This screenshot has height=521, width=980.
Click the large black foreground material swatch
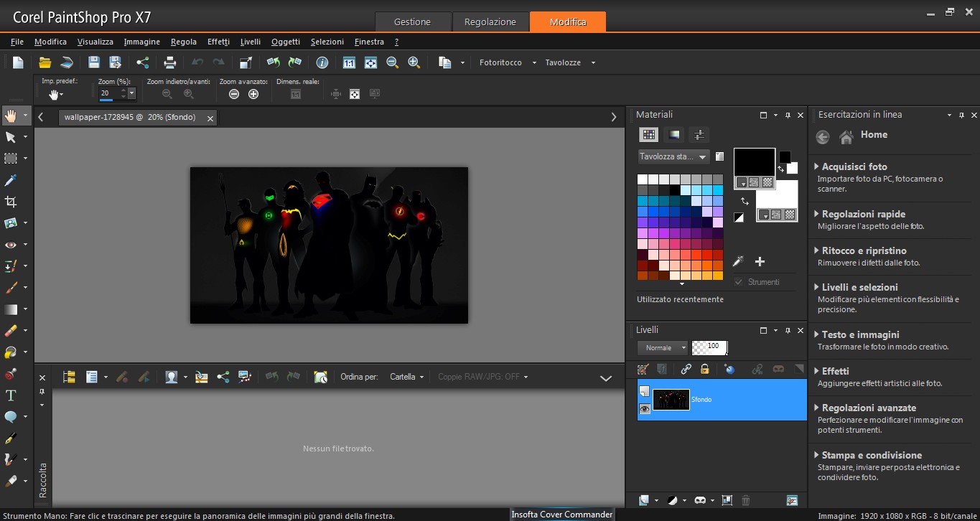click(x=754, y=163)
